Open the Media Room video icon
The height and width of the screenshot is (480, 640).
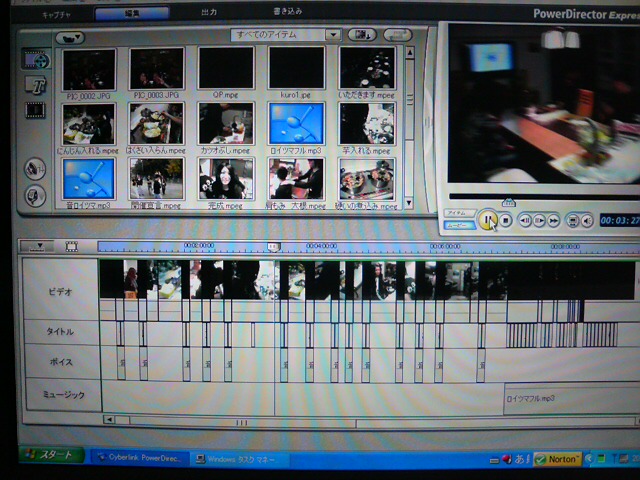(36, 60)
